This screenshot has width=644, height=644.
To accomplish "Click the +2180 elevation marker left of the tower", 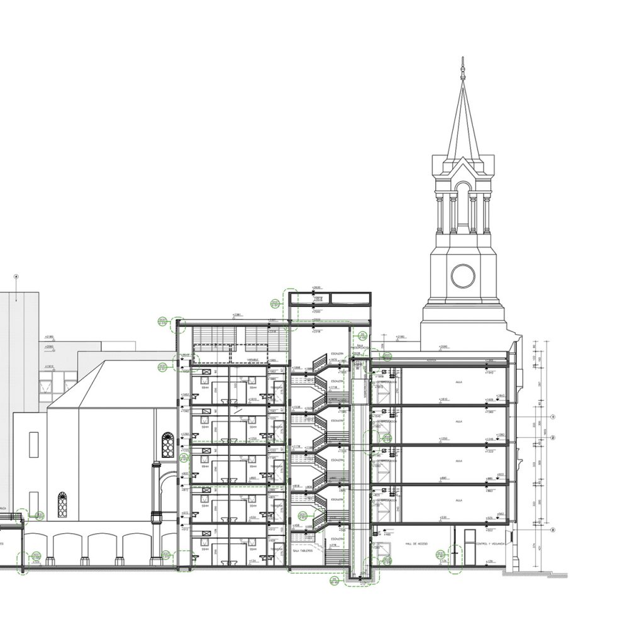I will 400,338.
